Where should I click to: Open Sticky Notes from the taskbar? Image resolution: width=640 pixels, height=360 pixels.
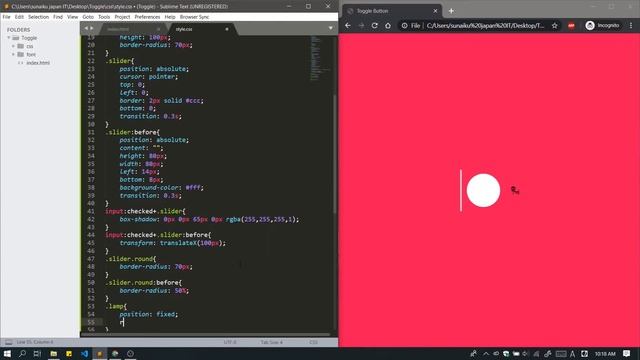click(x=69, y=353)
